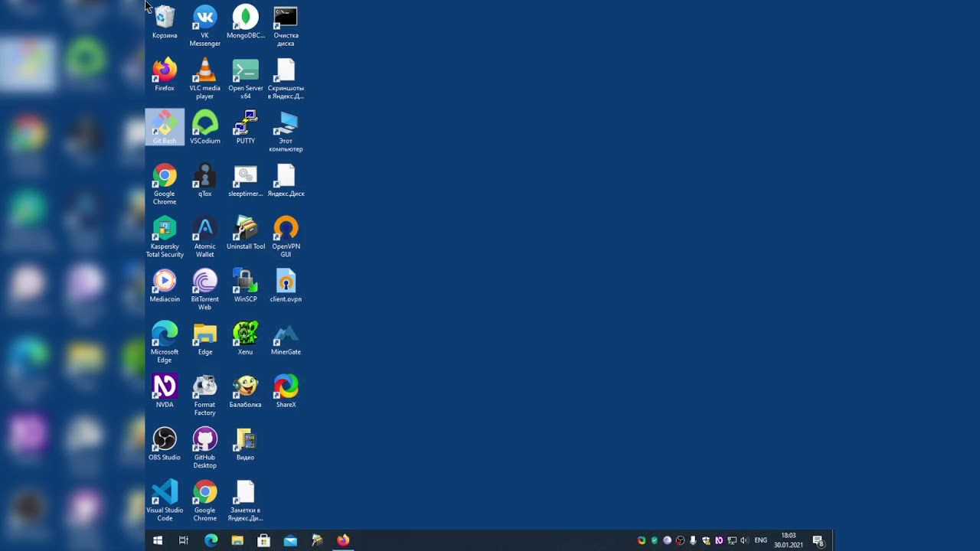Screen dimensions: 980x551
Task: Select the Mediacoin desktop shortcut
Action: pyautogui.click(x=165, y=286)
